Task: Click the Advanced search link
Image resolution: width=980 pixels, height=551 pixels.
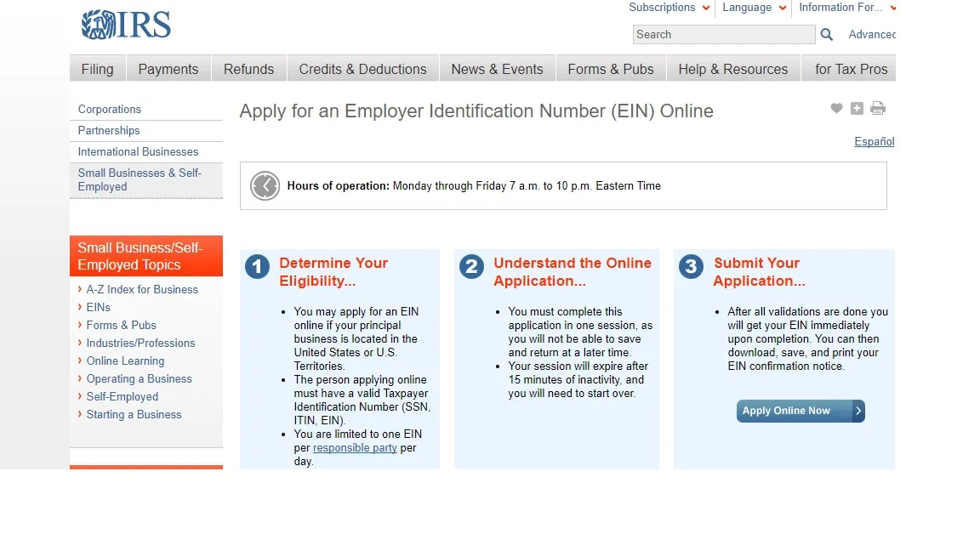Action: click(x=872, y=34)
